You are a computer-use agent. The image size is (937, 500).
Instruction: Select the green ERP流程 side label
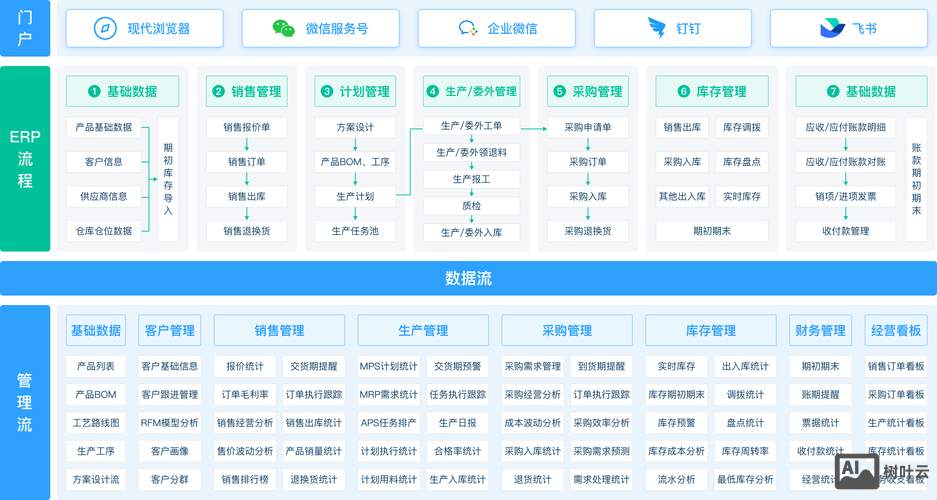coord(25,159)
